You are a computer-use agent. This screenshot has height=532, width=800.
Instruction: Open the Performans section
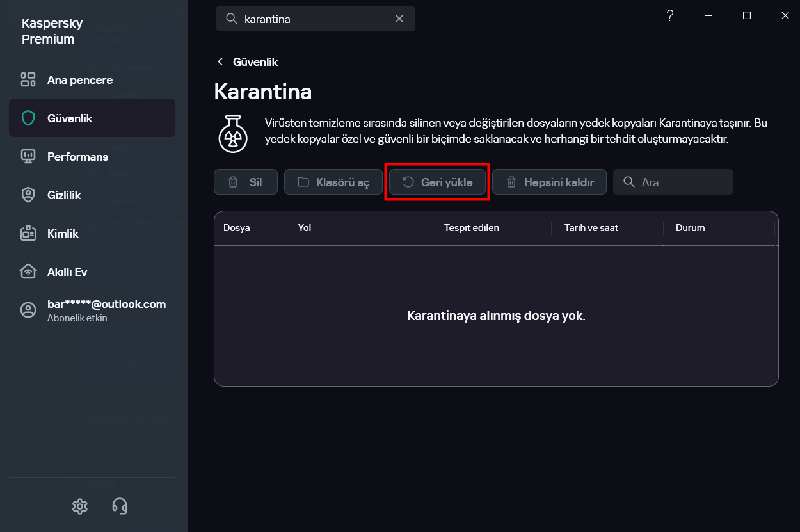pyautogui.click(x=92, y=157)
